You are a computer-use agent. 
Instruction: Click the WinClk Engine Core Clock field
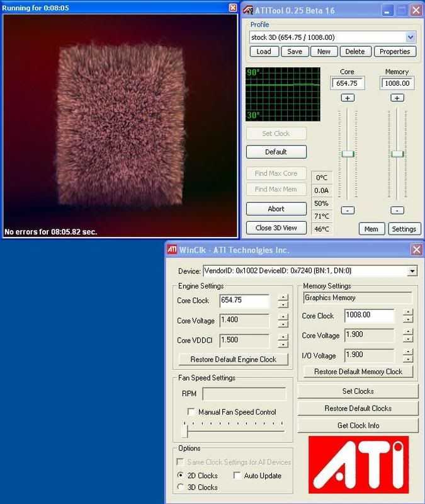[244, 301]
